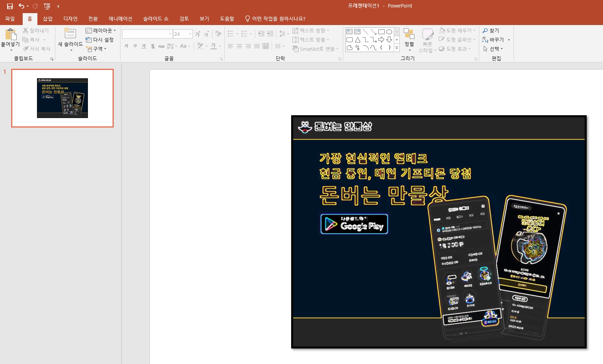Screen dimensions: 603x364
Task: Open character spacing 간격 dropdown
Action: coord(172,46)
